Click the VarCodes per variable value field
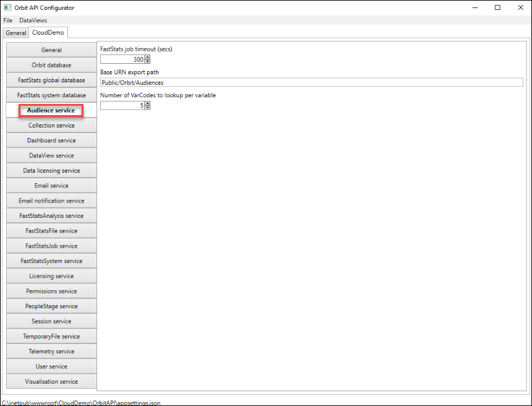 point(122,106)
